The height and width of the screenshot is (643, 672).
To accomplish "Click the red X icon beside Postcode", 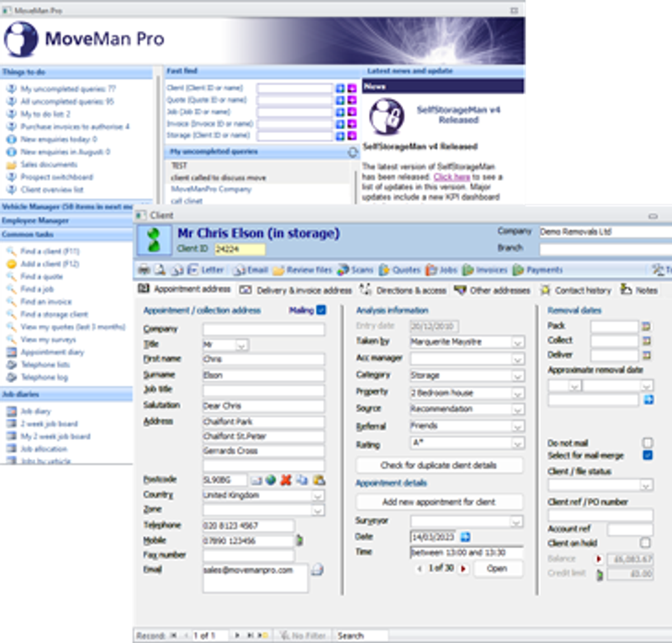I will click(x=286, y=480).
